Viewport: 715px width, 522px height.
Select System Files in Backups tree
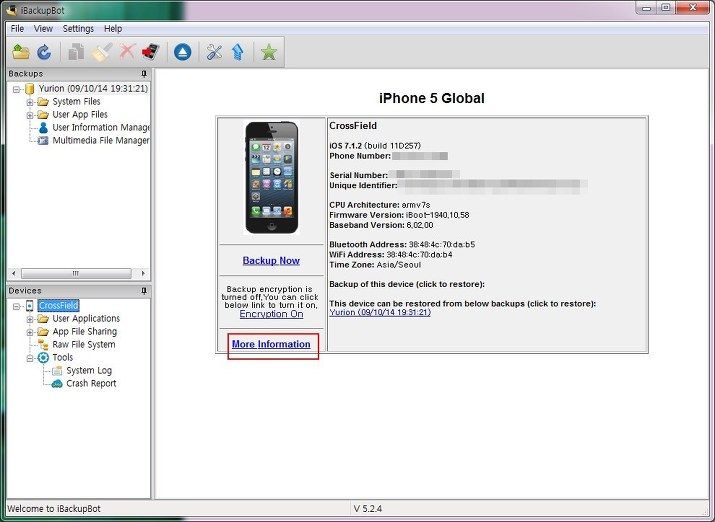point(76,101)
